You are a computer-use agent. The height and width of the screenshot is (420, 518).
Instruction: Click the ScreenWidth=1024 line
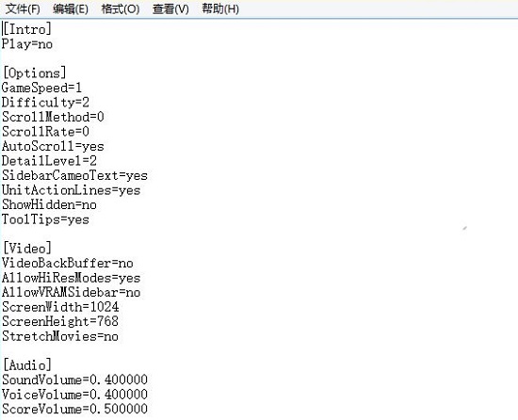(x=60, y=307)
